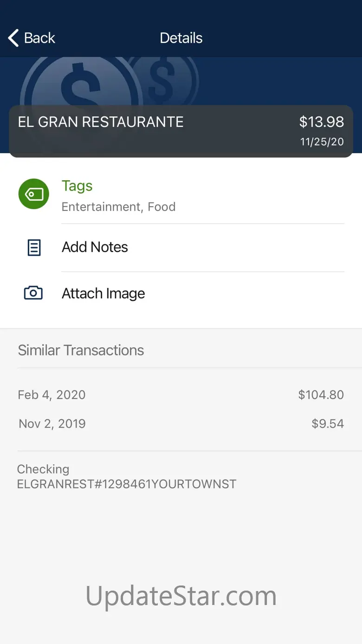Screen dimensions: 362x644
Task: Open the Tags label
Action: point(77,186)
